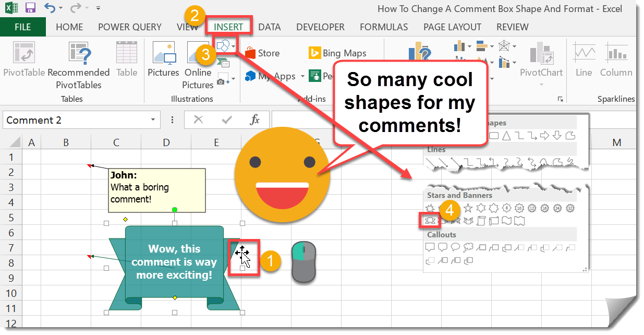Expand the Name Box dropdown arrow
The height and width of the screenshot is (335, 644).
pyautogui.click(x=153, y=120)
